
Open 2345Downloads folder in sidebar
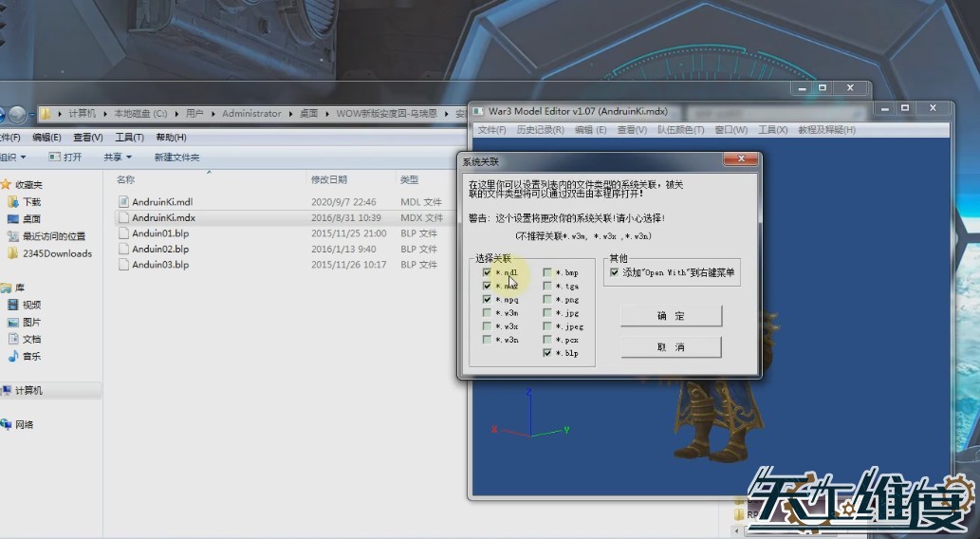tap(13, 253)
